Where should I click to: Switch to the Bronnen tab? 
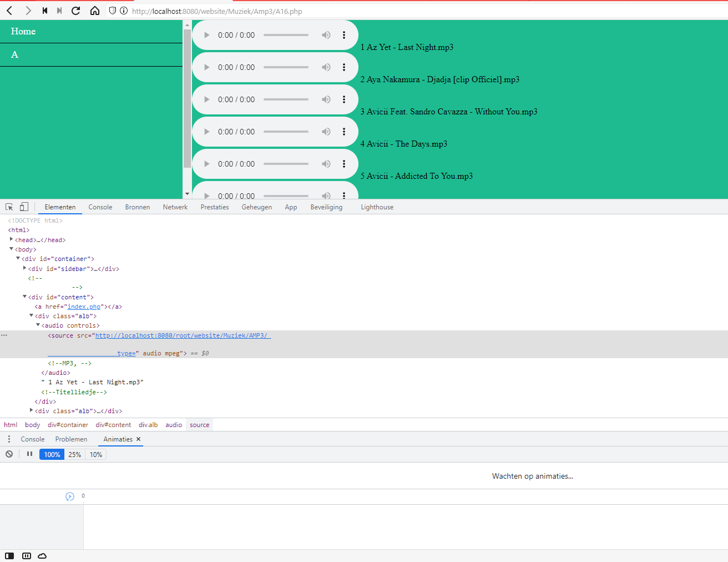point(138,207)
